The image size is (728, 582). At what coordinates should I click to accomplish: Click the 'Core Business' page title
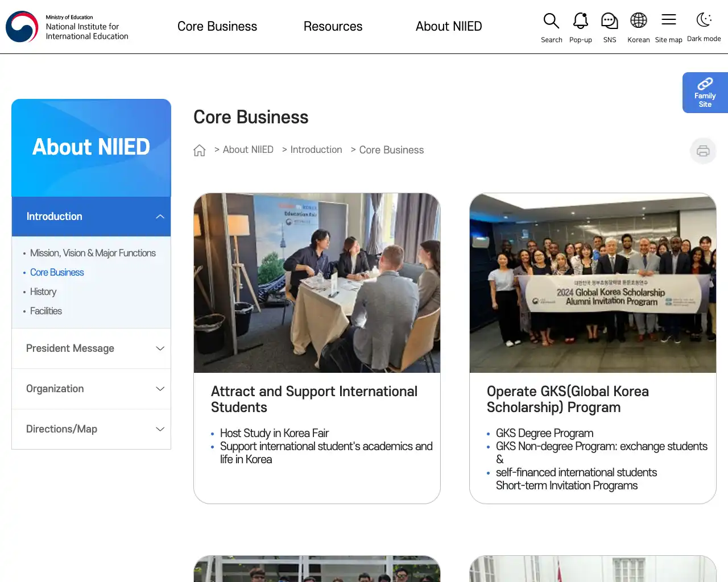tap(251, 117)
